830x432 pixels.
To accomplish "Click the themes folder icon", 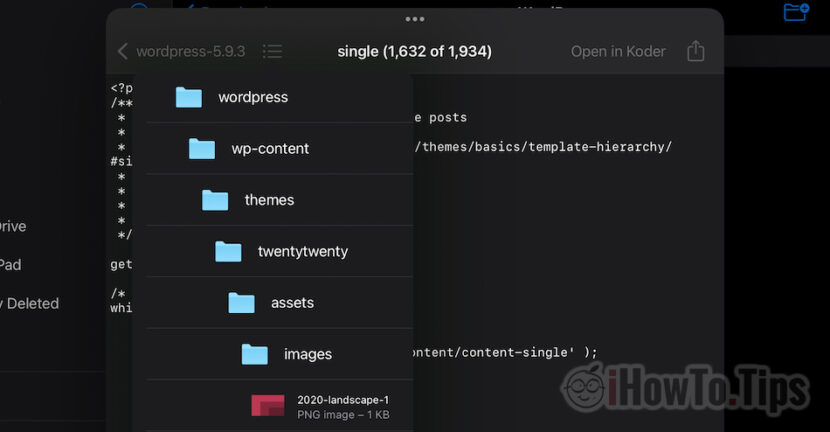I will pos(215,200).
